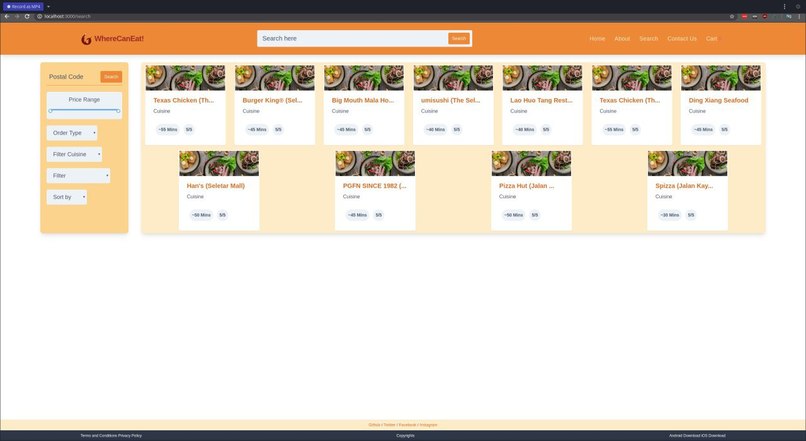Click the ~30 Mins badge on Spizza card
The image size is (806, 441).
[x=670, y=215]
